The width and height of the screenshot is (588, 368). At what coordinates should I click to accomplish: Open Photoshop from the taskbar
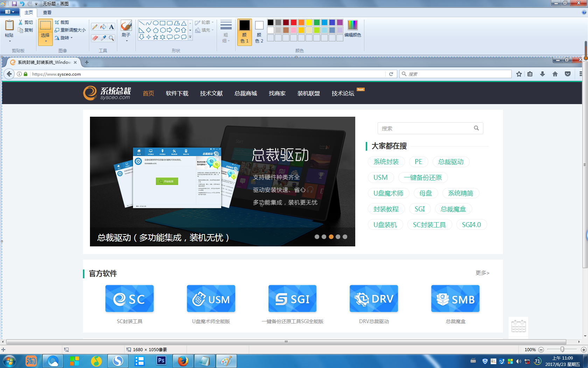click(161, 361)
